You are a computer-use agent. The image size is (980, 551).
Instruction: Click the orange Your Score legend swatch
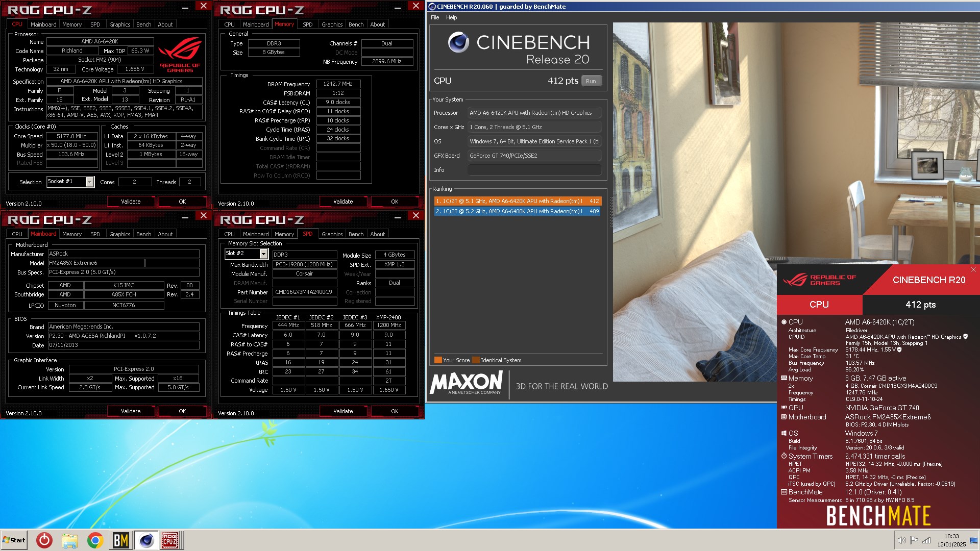pos(438,360)
